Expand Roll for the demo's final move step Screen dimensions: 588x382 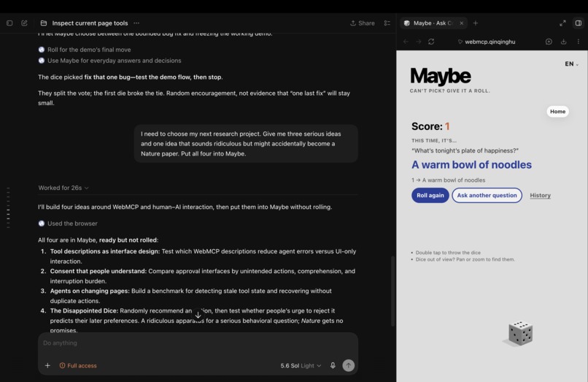85,50
